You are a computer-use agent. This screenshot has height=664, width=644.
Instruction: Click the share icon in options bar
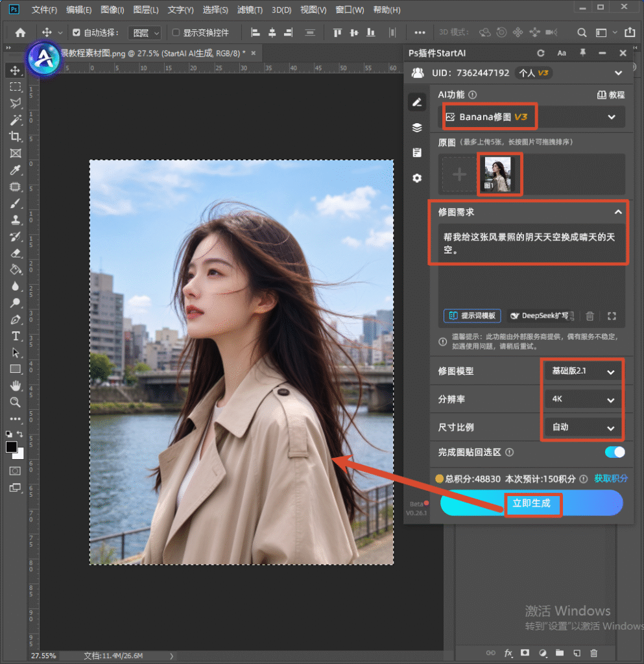(x=630, y=32)
